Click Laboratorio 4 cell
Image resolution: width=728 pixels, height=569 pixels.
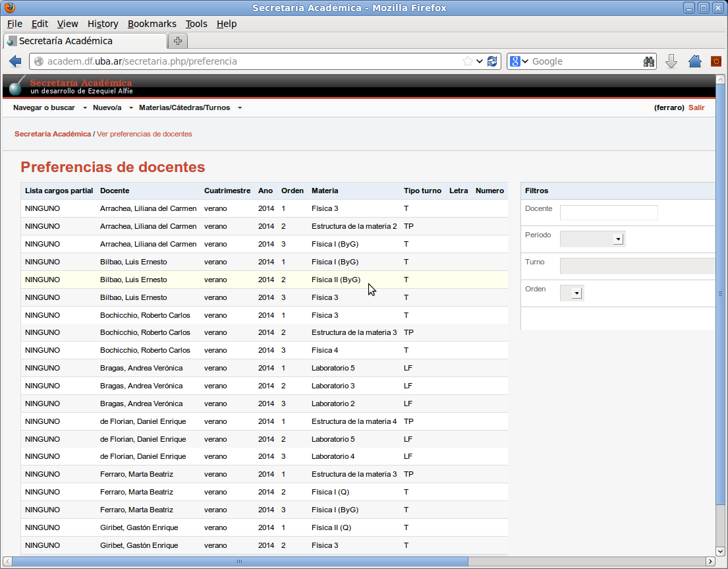click(333, 457)
